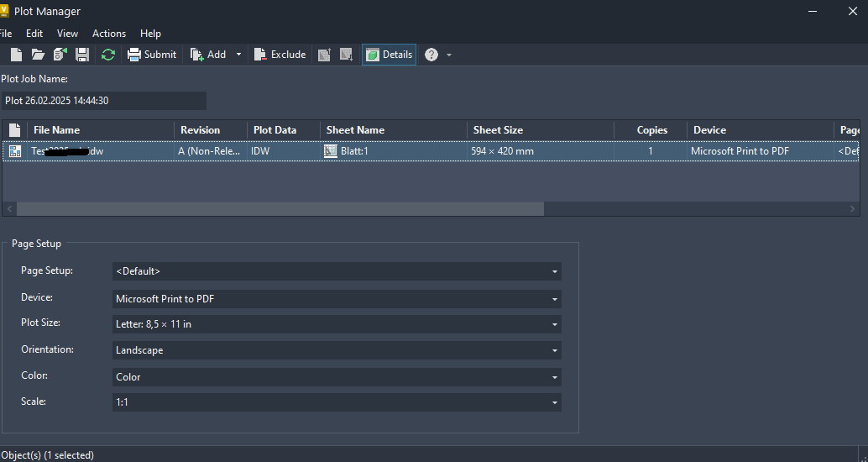The height and width of the screenshot is (462, 868).
Task: Move selected sheet down in list
Action: [x=347, y=55]
